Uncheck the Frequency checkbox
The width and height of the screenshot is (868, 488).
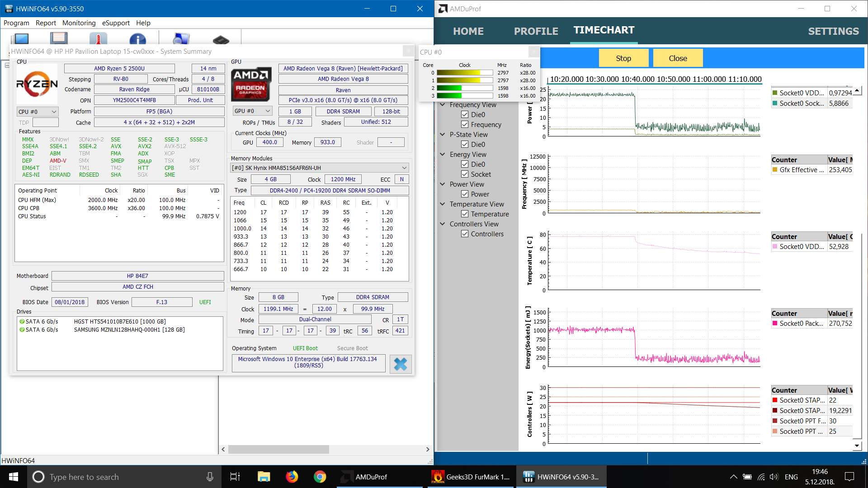pyautogui.click(x=464, y=125)
